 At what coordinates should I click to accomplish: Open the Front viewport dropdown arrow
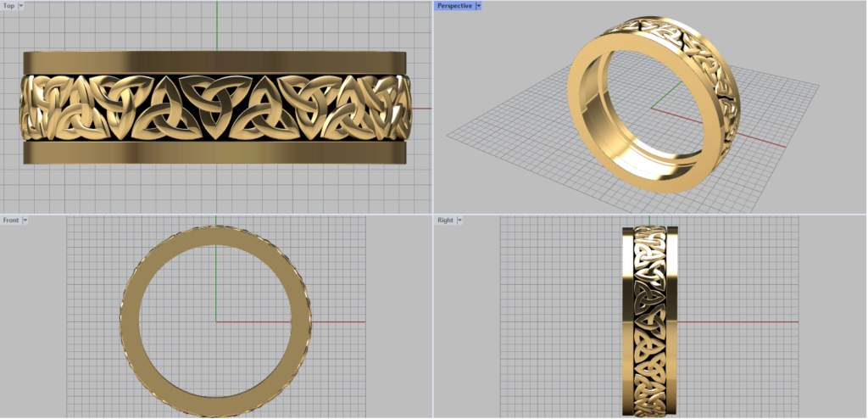25,220
